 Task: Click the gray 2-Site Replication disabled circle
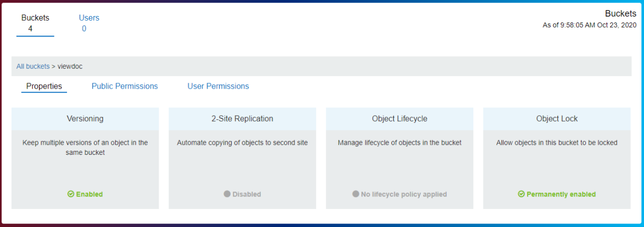[x=227, y=194]
